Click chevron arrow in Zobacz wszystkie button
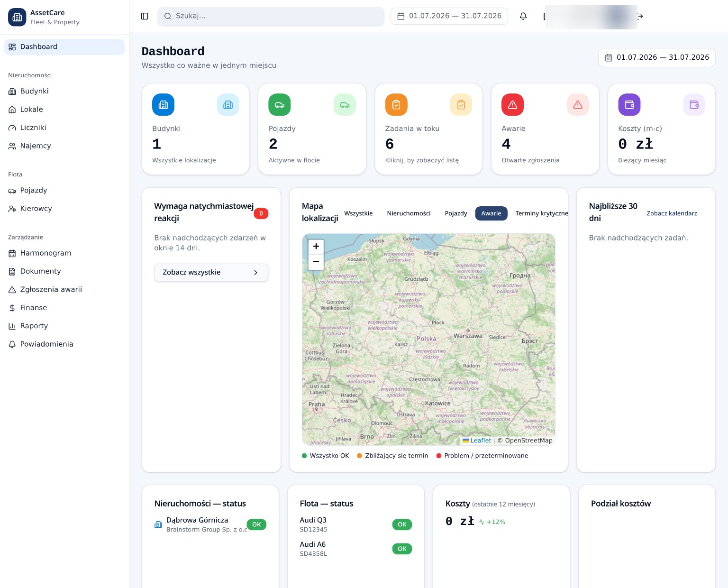This screenshot has height=588, width=728. tap(256, 273)
